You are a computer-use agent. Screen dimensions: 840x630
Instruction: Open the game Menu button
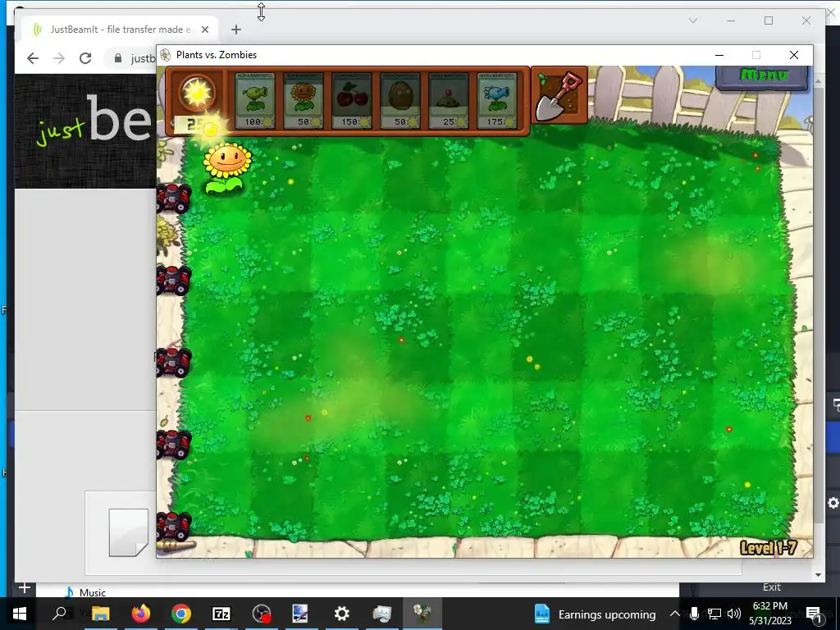click(x=762, y=76)
